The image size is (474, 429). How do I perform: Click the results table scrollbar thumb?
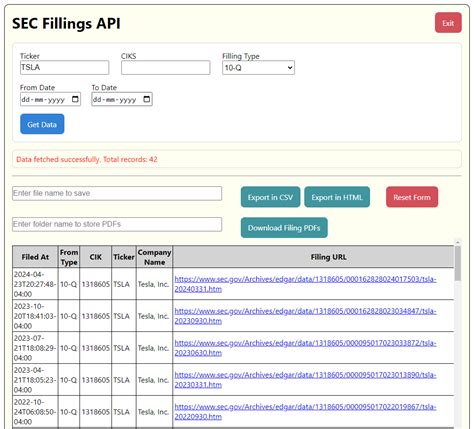coord(458,263)
